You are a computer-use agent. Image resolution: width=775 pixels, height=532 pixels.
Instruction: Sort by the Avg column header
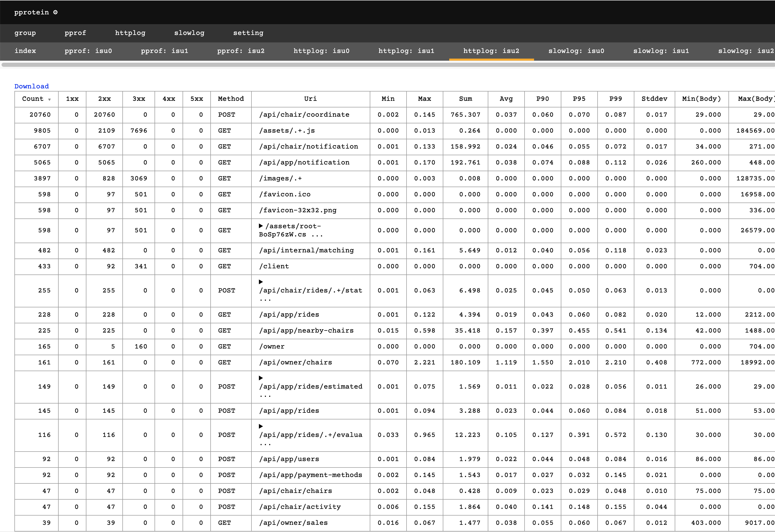coord(506,99)
